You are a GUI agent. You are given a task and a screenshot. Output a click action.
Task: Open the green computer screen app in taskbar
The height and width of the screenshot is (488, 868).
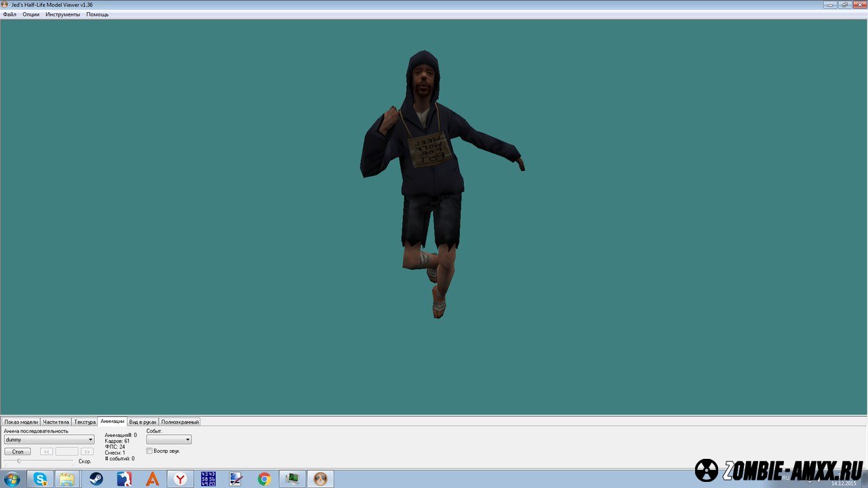[292, 479]
